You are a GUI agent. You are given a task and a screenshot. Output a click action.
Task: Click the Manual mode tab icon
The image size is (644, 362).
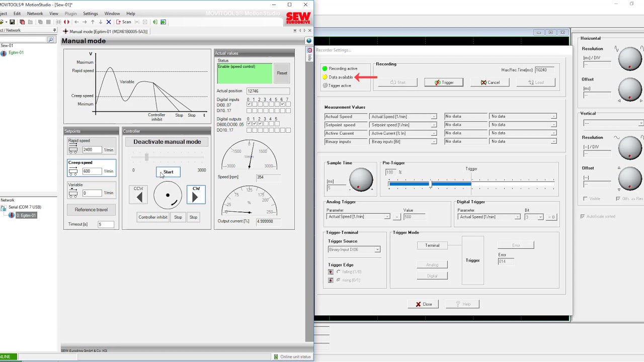click(x=65, y=32)
